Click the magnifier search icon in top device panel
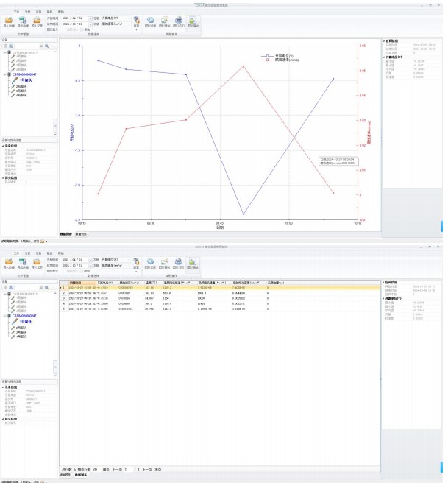The width and height of the screenshot is (448, 486). [47, 46]
